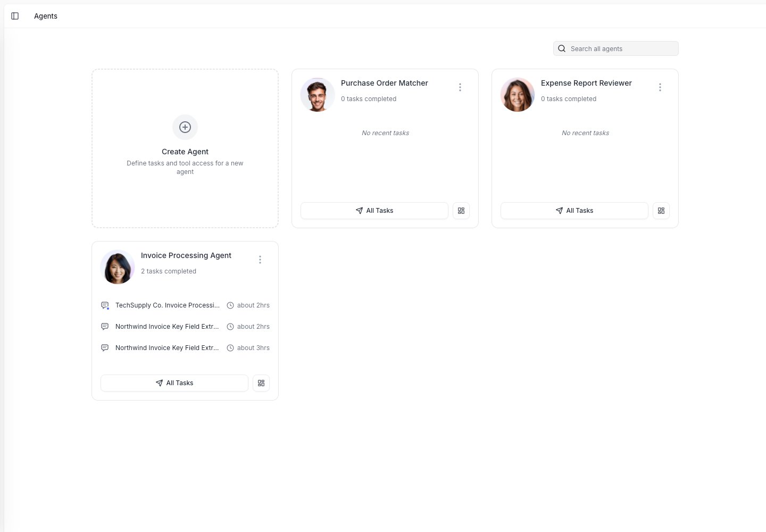Click the Create Agent card title

coord(185,152)
